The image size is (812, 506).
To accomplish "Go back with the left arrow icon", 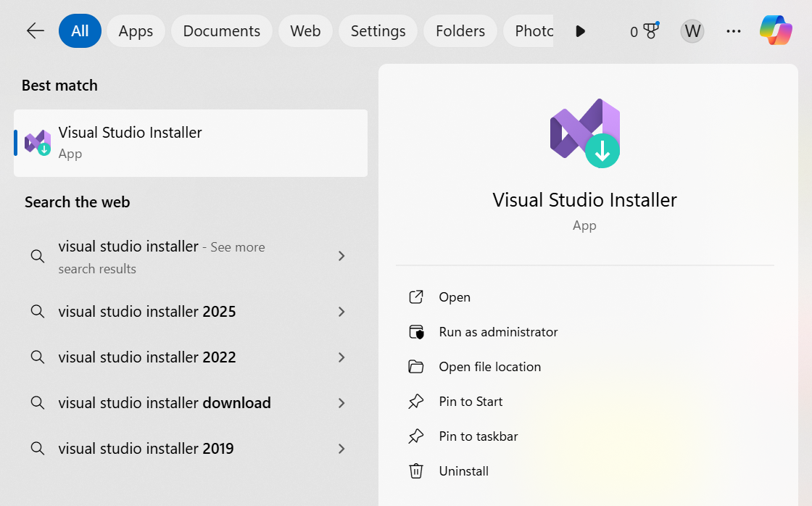I will [36, 31].
